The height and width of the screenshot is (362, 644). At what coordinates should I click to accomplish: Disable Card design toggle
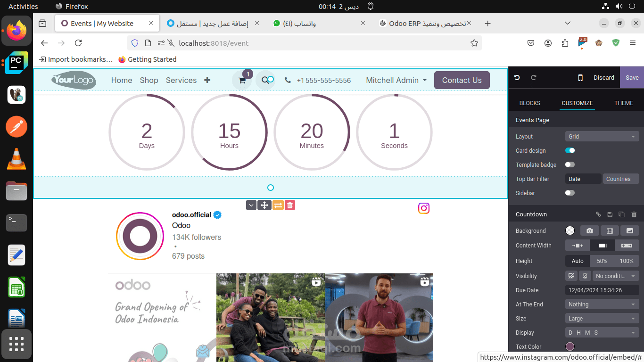click(x=570, y=150)
